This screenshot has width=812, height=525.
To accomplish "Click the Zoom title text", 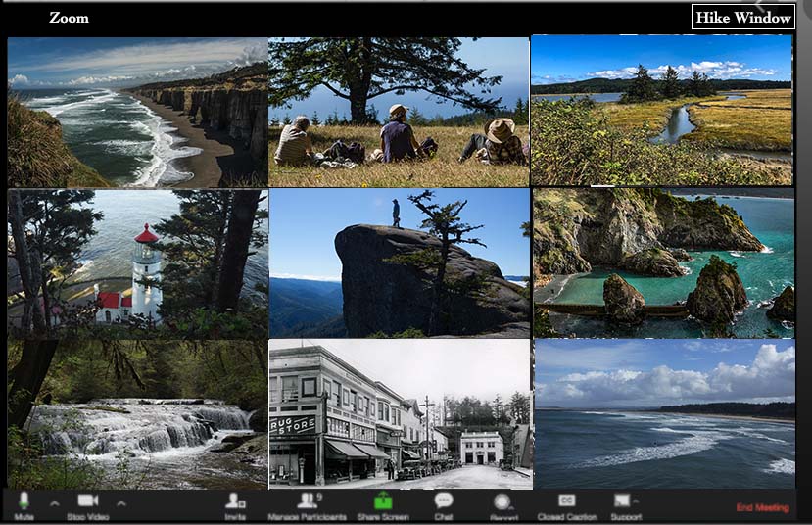I will pyautogui.click(x=69, y=18).
